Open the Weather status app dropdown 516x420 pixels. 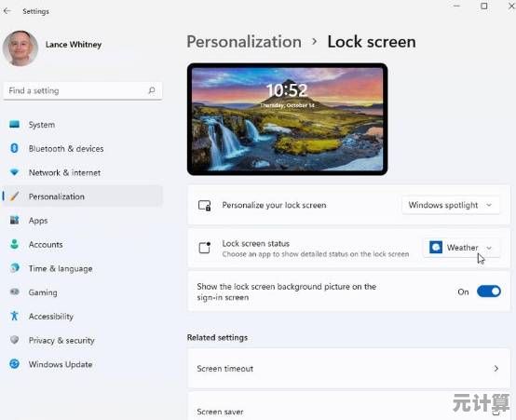(461, 247)
